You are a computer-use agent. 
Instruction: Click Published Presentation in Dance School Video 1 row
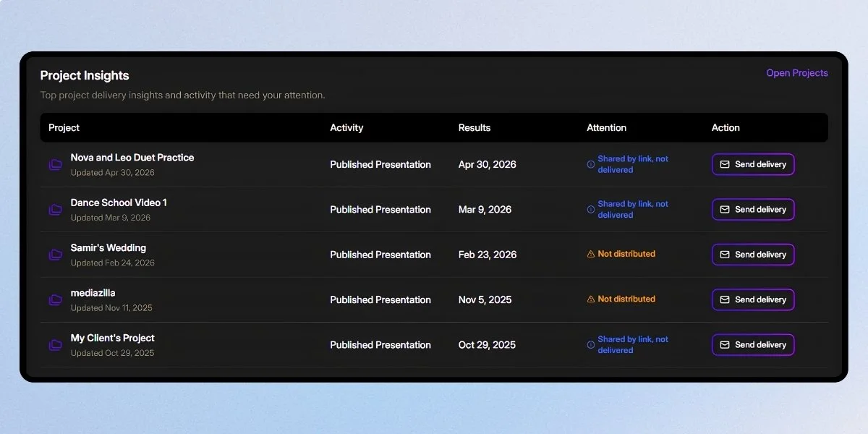tap(380, 210)
